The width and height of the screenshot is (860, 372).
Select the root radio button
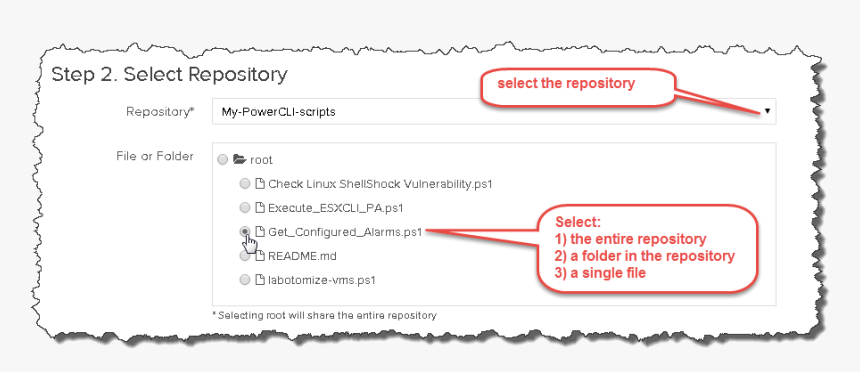(x=222, y=160)
